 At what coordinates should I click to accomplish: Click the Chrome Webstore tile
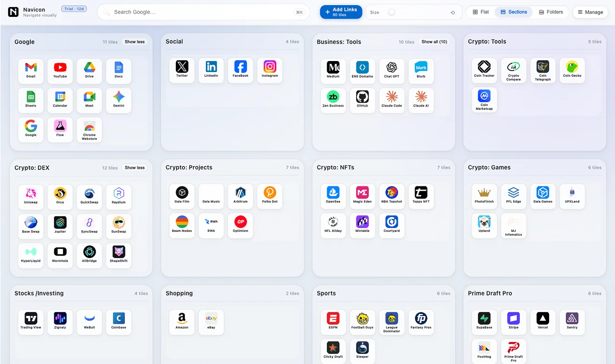click(89, 130)
